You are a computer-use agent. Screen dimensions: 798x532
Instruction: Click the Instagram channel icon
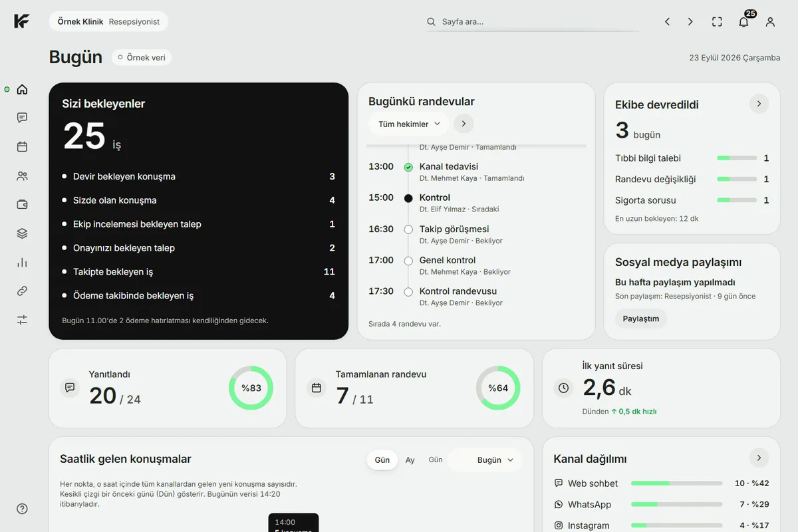(x=559, y=525)
